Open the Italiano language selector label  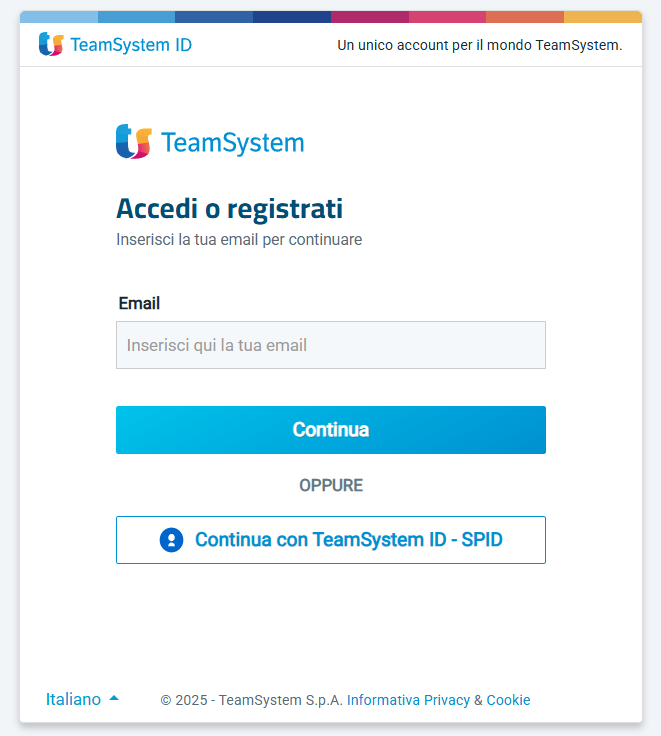pos(73,699)
